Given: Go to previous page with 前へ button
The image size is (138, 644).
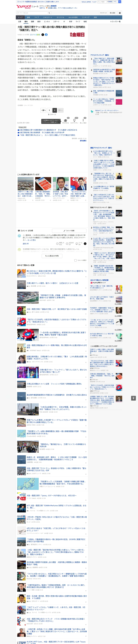Looking at the screenshot, I should (43, 110).
